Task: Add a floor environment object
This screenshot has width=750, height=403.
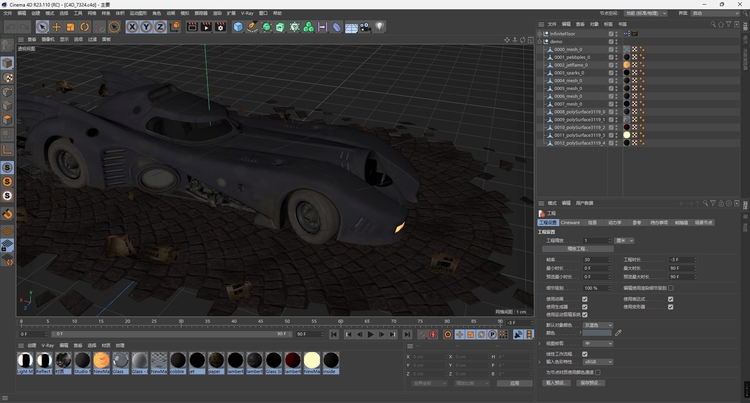Action: [x=351, y=27]
